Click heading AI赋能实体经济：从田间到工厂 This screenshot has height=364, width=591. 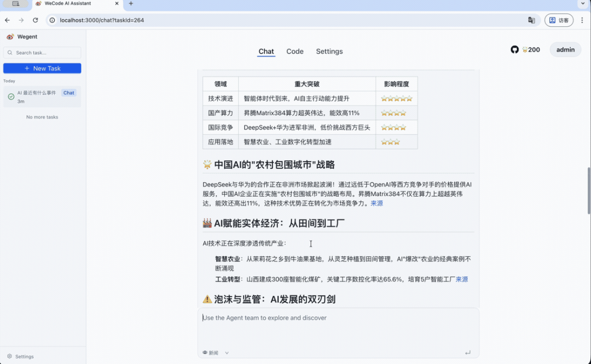click(x=279, y=223)
